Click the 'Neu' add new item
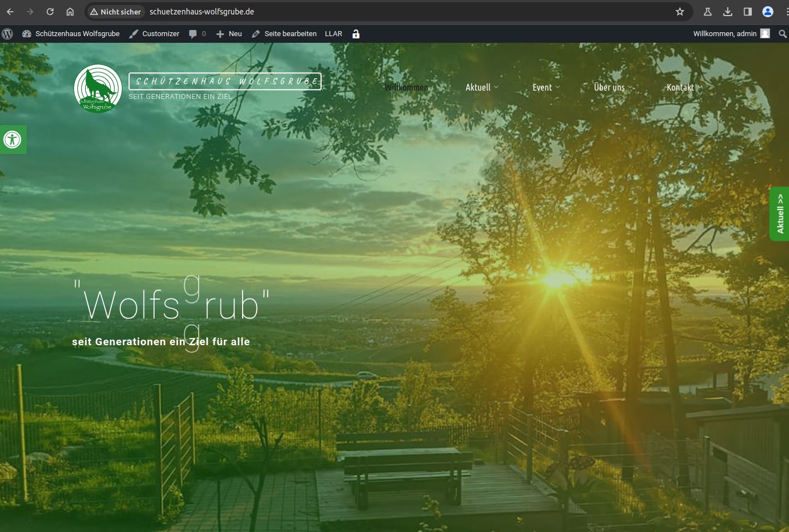The image size is (789, 532). 229,34
